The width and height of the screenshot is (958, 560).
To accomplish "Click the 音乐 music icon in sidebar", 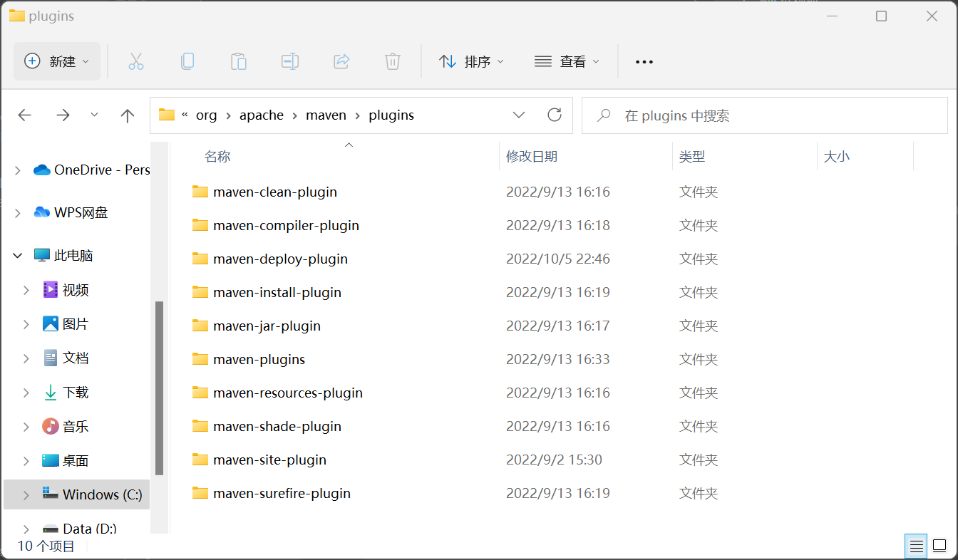I will [x=51, y=426].
